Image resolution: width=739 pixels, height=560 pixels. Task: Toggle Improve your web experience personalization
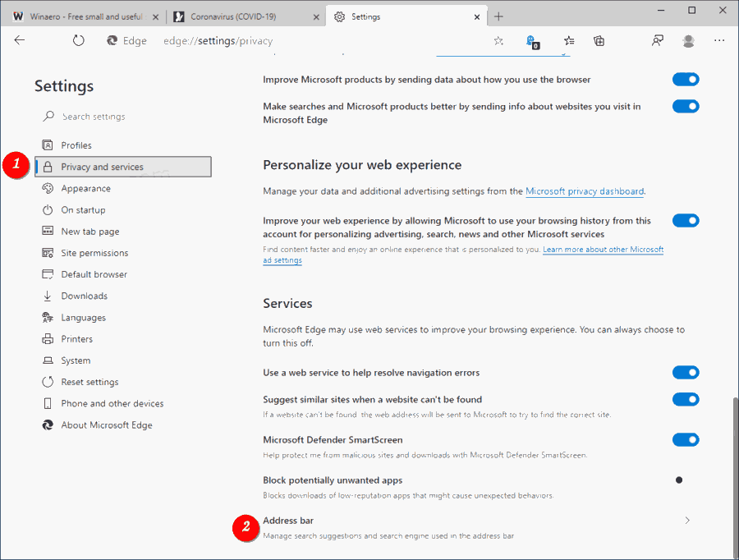[x=686, y=220]
